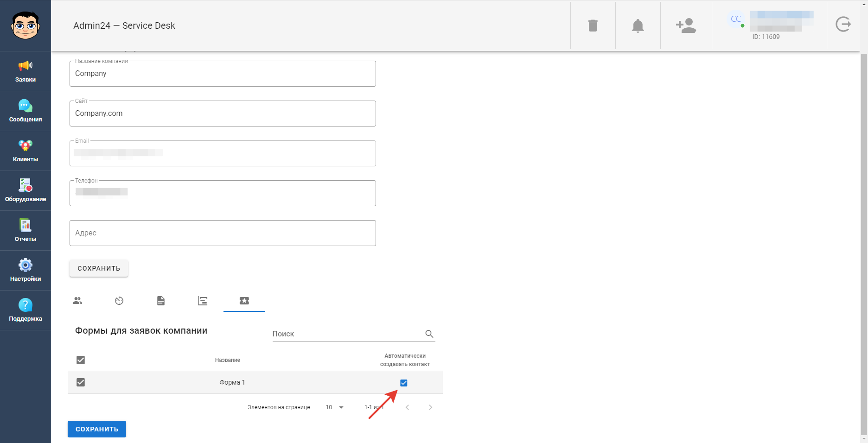Click the ID: 11609 text
This screenshot has height=443, width=868.
pyautogui.click(x=766, y=37)
